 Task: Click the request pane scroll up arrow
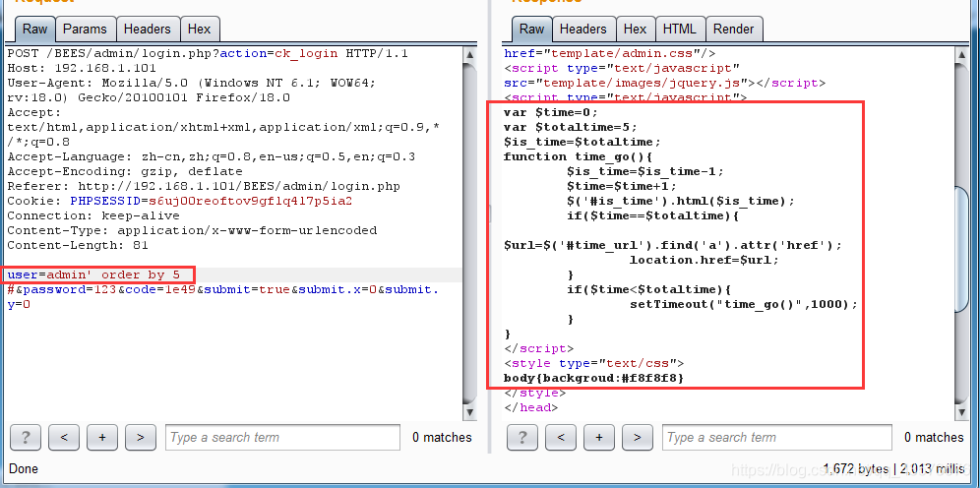470,56
